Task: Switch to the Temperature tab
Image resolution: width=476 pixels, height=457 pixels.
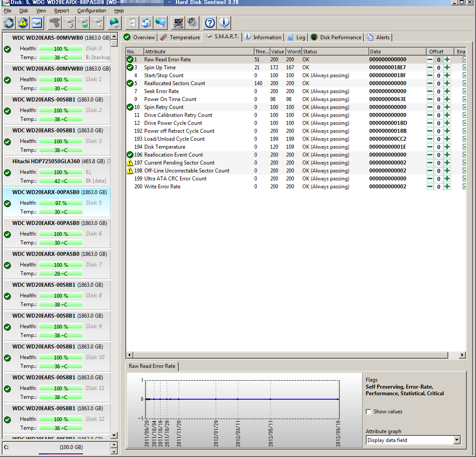Action: coord(180,37)
